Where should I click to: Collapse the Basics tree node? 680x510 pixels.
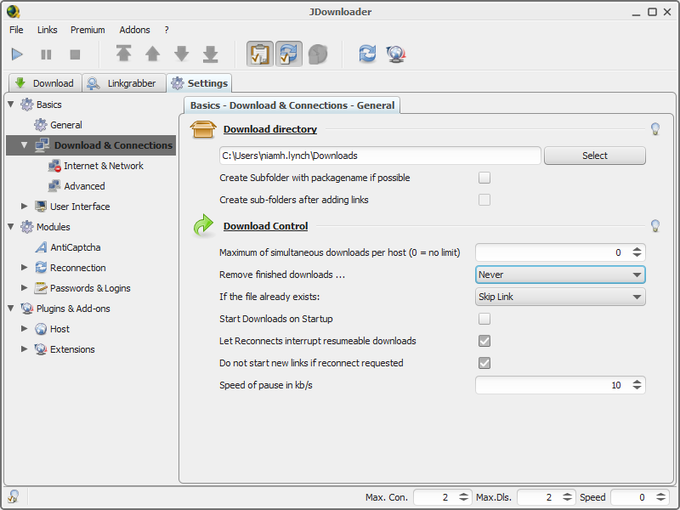[11, 104]
